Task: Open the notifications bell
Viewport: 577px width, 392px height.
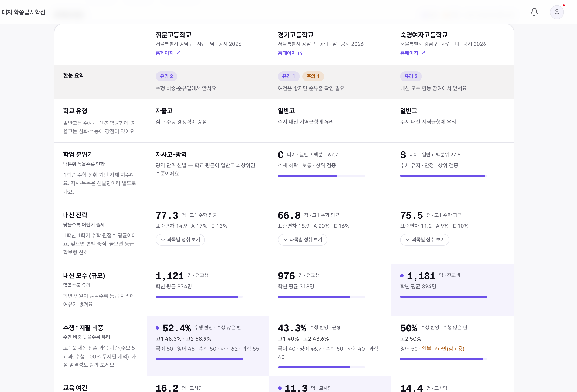Action: (x=534, y=12)
